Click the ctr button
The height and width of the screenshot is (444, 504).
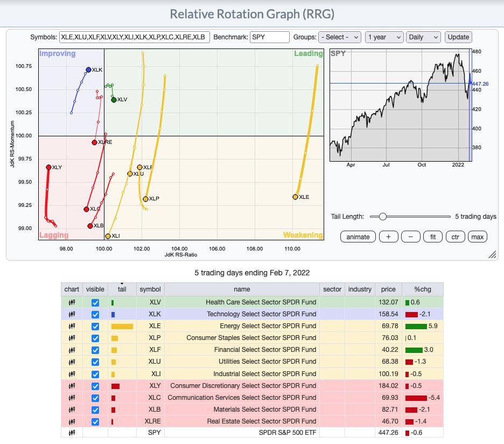click(x=455, y=237)
